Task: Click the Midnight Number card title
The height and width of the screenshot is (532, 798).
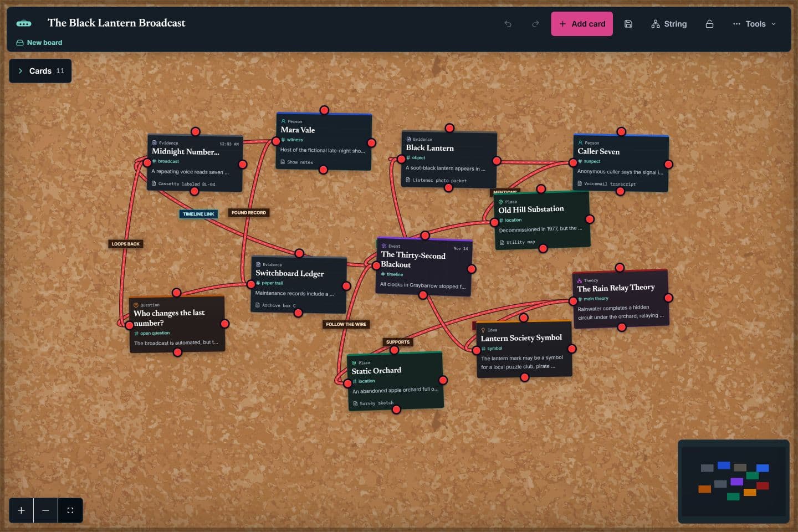Action: (186, 151)
